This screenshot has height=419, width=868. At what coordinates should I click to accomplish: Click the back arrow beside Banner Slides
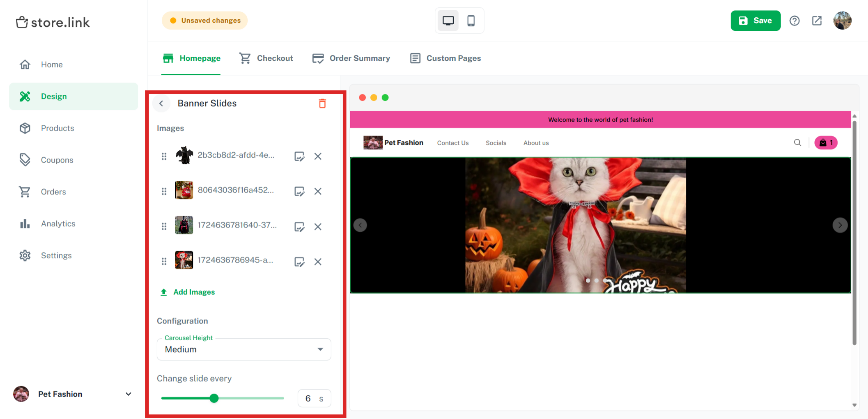coord(161,103)
